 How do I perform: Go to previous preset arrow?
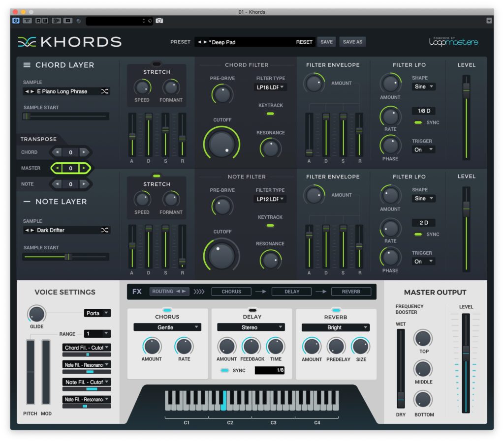pyautogui.click(x=200, y=42)
